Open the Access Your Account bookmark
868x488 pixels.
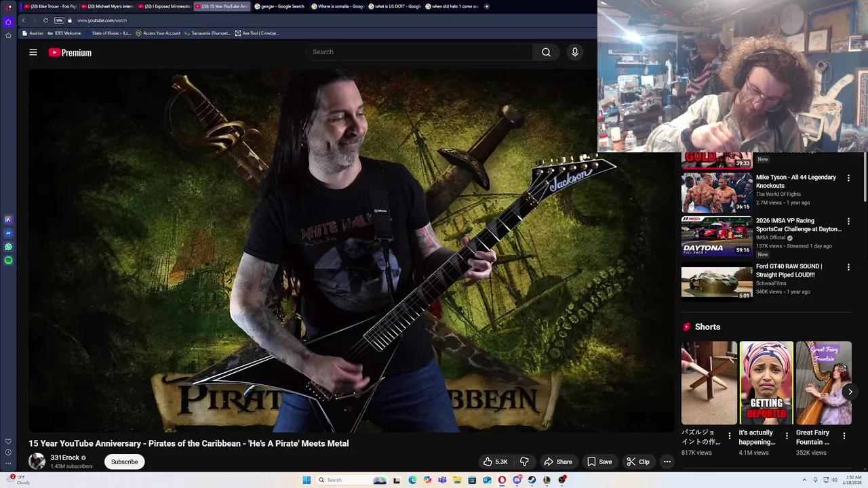[158, 33]
